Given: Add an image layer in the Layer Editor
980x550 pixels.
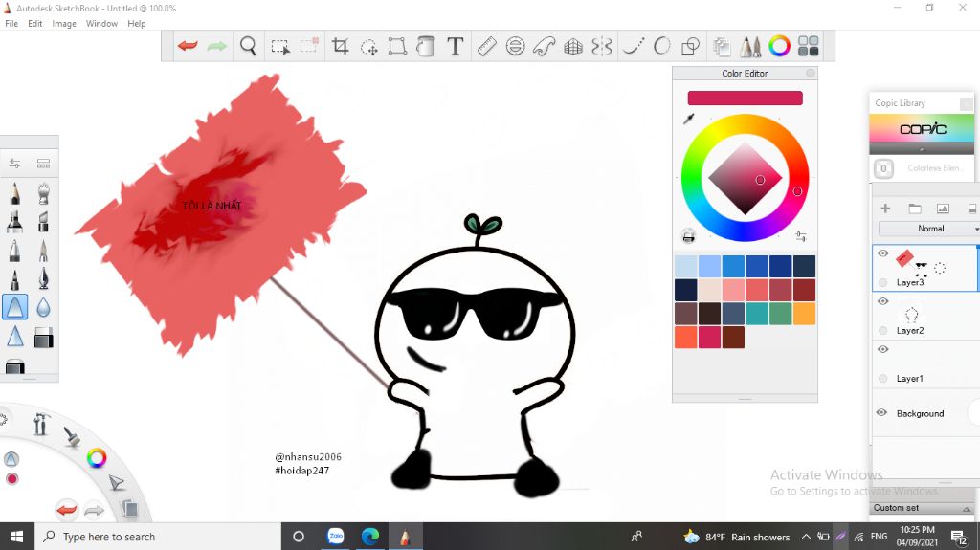Looking at the screenshot, I should click(x=943, y=209).
